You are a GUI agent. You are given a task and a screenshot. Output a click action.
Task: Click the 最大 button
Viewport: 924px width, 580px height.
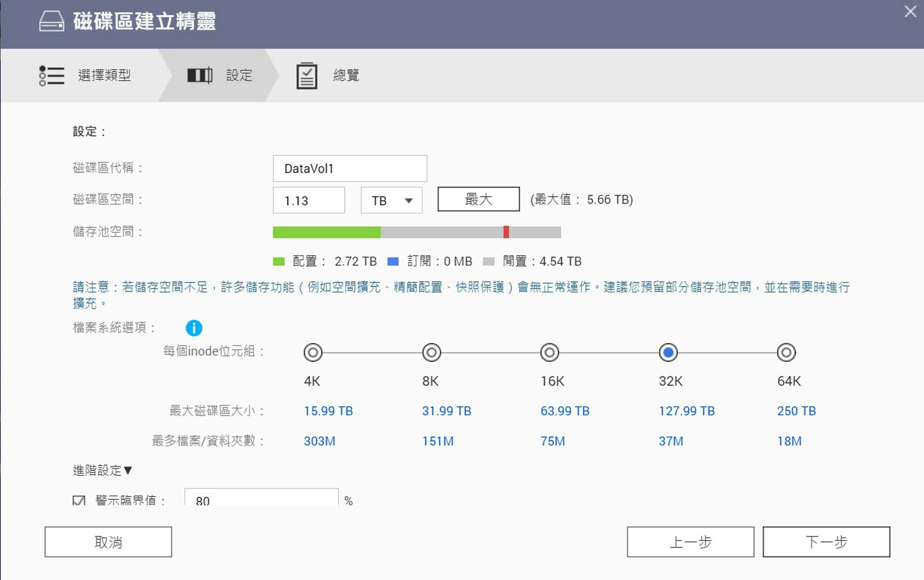click(x=478, y=199)
